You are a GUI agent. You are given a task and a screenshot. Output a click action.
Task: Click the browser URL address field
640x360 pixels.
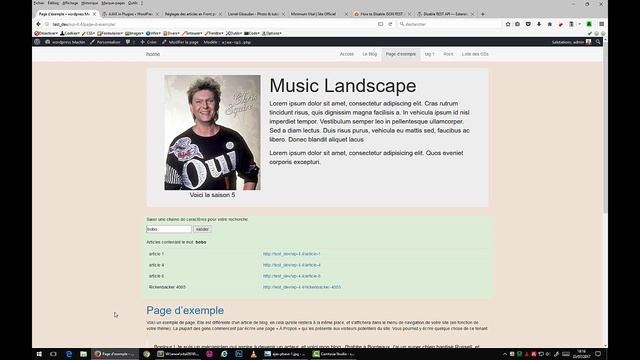coord(212,24)
